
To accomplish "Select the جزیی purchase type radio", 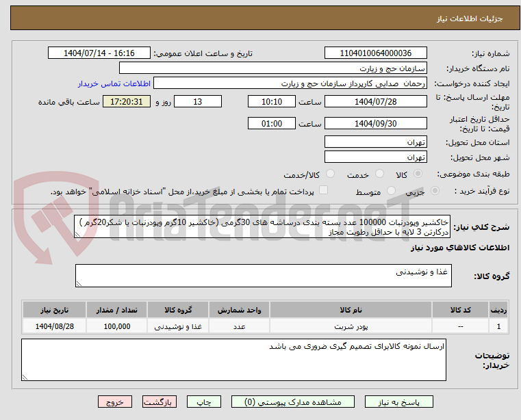I will (x=435, y=191).
